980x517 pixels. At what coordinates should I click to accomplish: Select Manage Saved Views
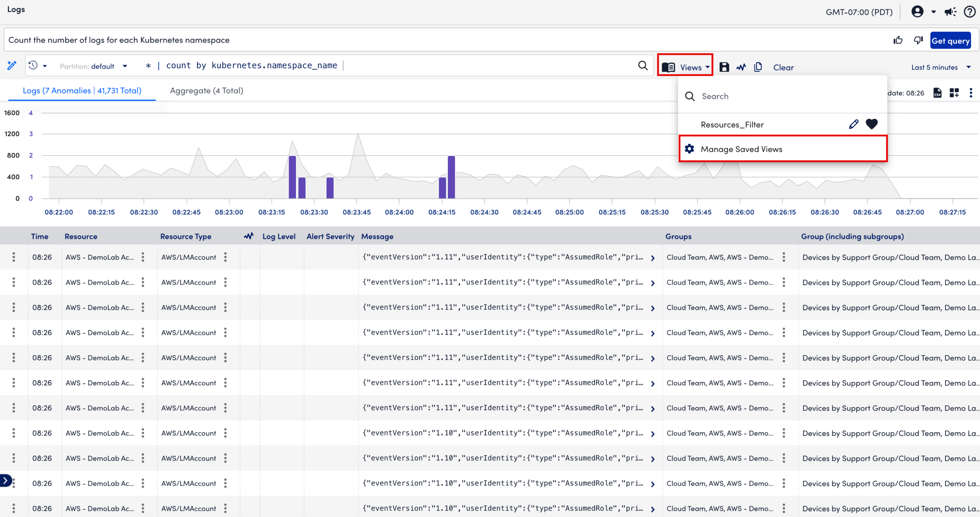783,149
